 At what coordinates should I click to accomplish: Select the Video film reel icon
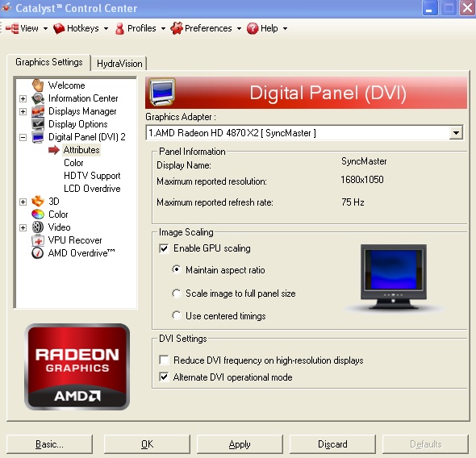38,227
